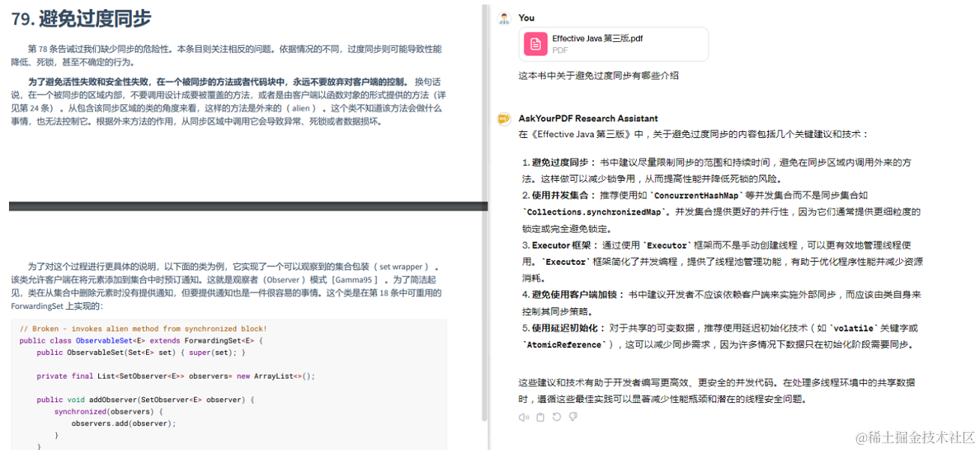980x450 pixels.
Task: Click the paragraph starting 为了对这个过程进行更具体的说明
Action: pos(226,286)
